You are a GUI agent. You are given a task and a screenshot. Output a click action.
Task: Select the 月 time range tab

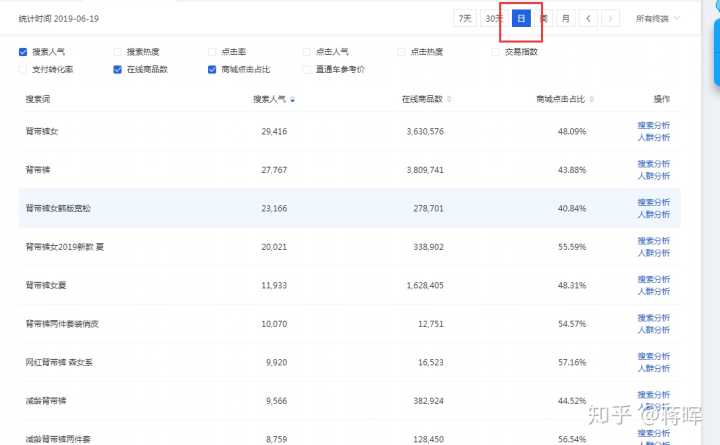coord(566,18)
